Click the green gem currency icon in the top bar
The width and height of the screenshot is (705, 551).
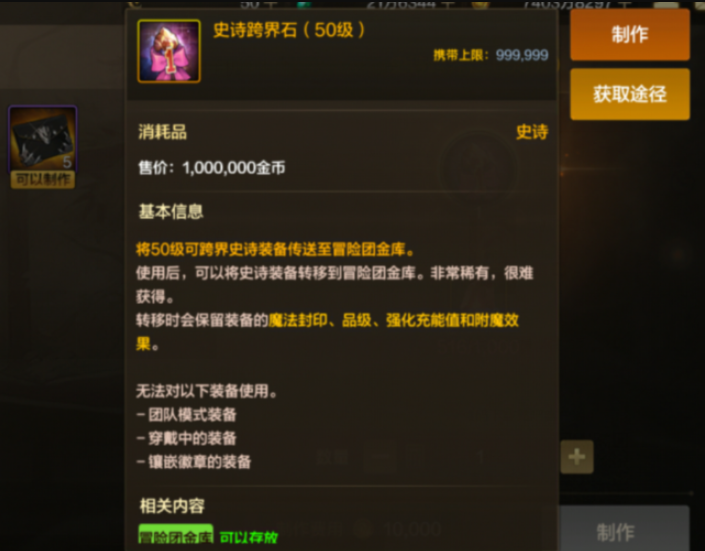tap(304, 4)
